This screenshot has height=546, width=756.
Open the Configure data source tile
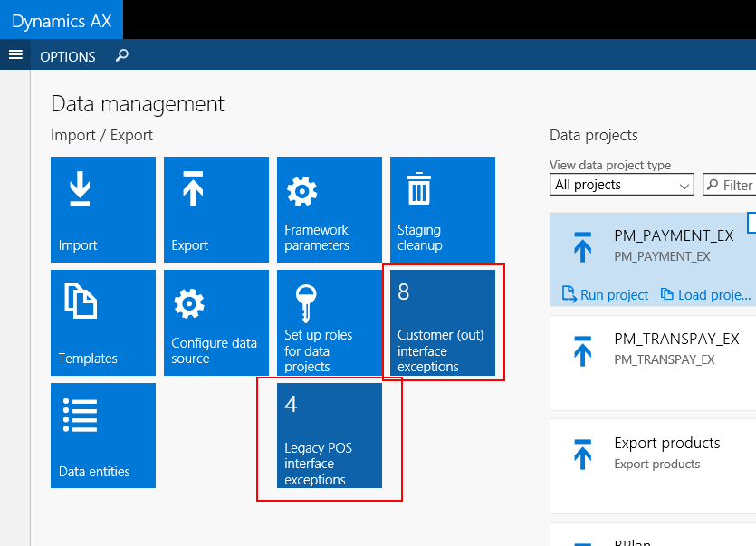[216, 322]
